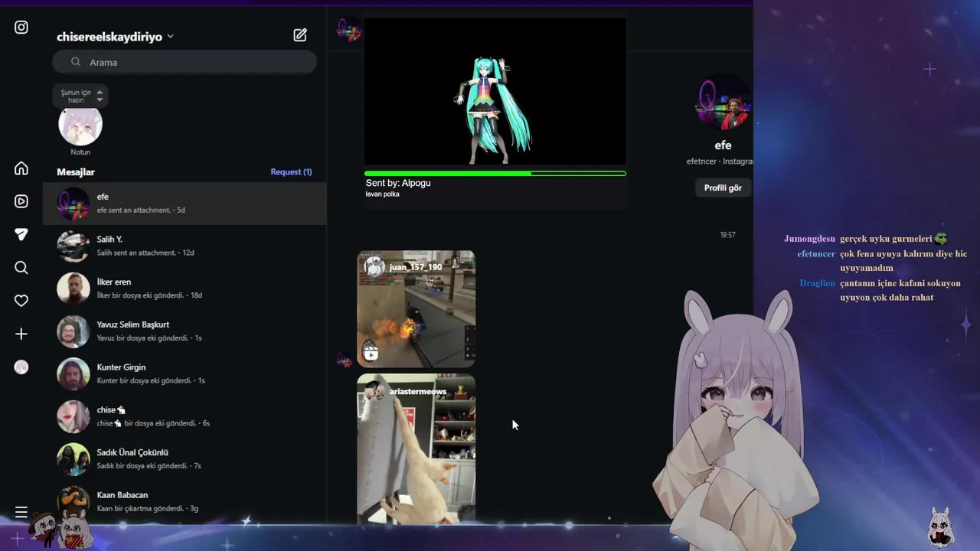This screenshot has height=551, width=980.
Task: Start new message with compose icon
Action: (300, 35)
